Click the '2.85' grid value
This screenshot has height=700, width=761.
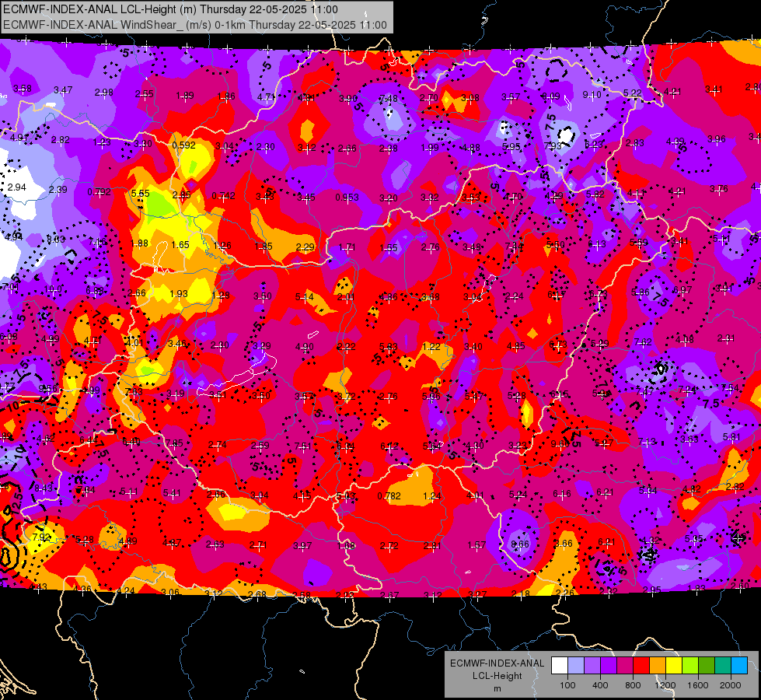pos(182,194)
